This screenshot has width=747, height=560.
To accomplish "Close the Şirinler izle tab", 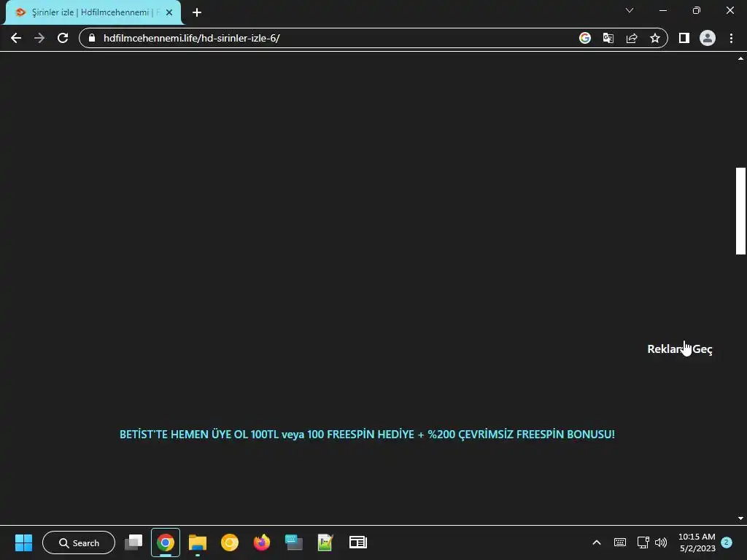I will click(169, 12).
